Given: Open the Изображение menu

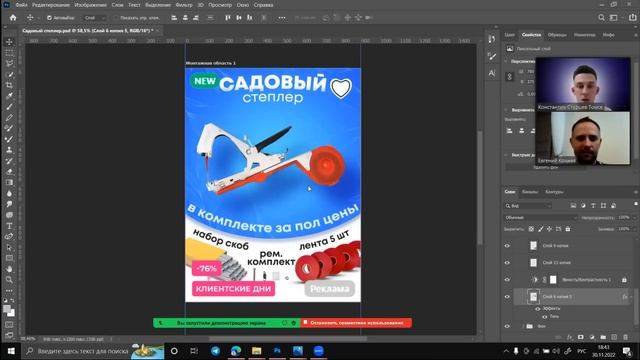Looking at the screenshot, I should (91, 5).
